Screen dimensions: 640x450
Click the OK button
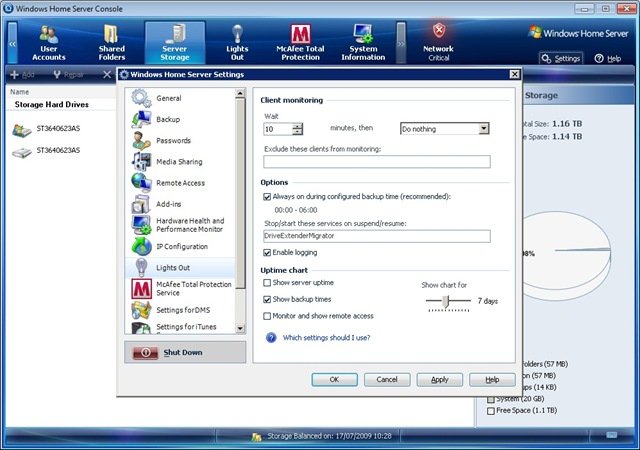(x=334, y=380)
